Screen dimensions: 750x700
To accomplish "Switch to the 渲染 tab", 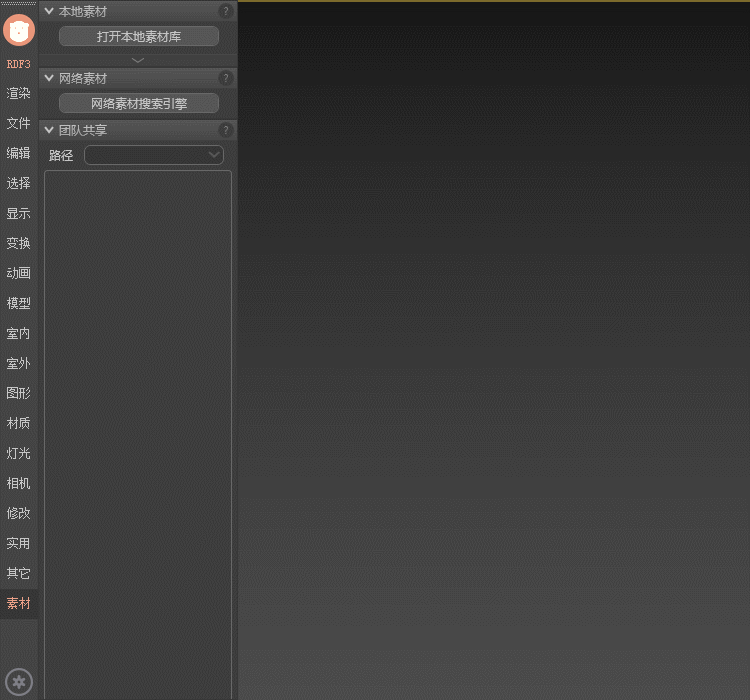I will point(19,93).
